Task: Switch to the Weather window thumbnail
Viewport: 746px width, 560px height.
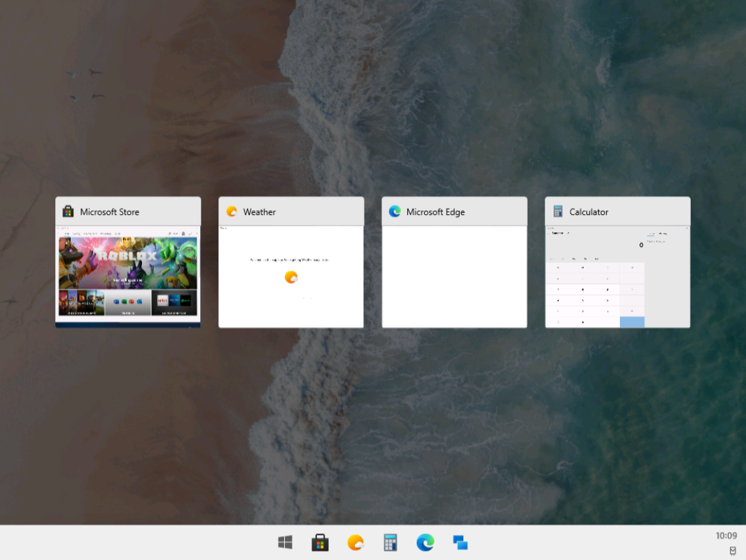Action: (x=291, y=277)
